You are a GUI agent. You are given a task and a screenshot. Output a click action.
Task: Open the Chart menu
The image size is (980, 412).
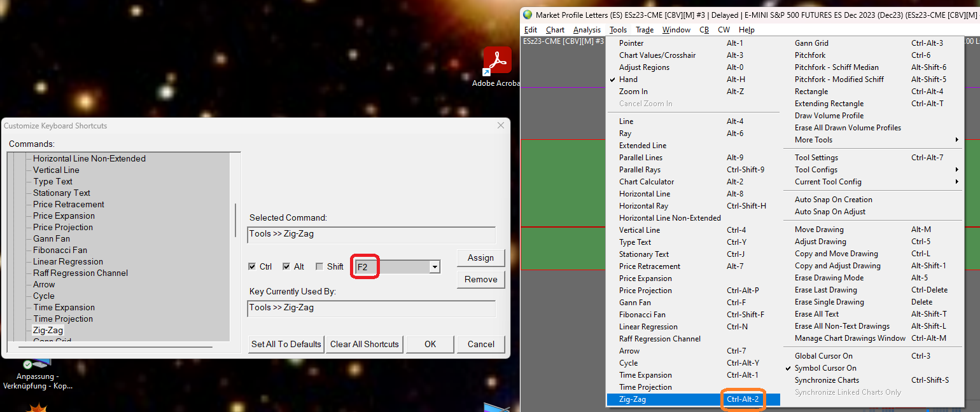(555, 30)
